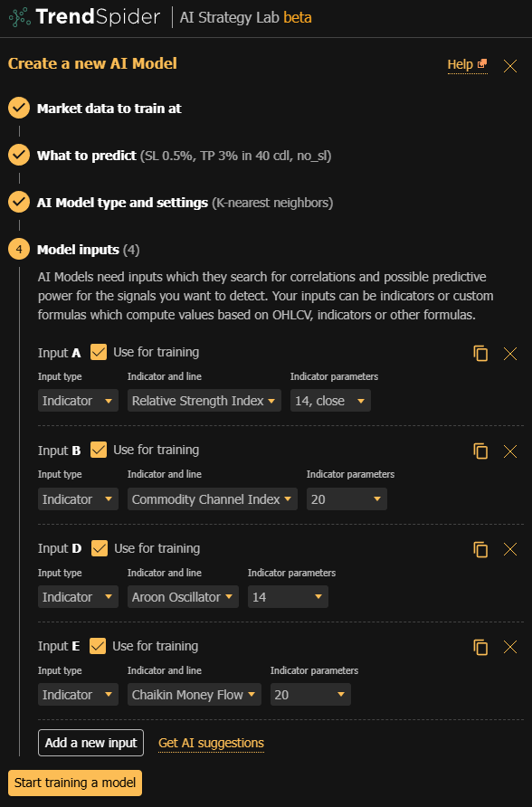Open the 'What to predict' step

(x=90, y=155)
